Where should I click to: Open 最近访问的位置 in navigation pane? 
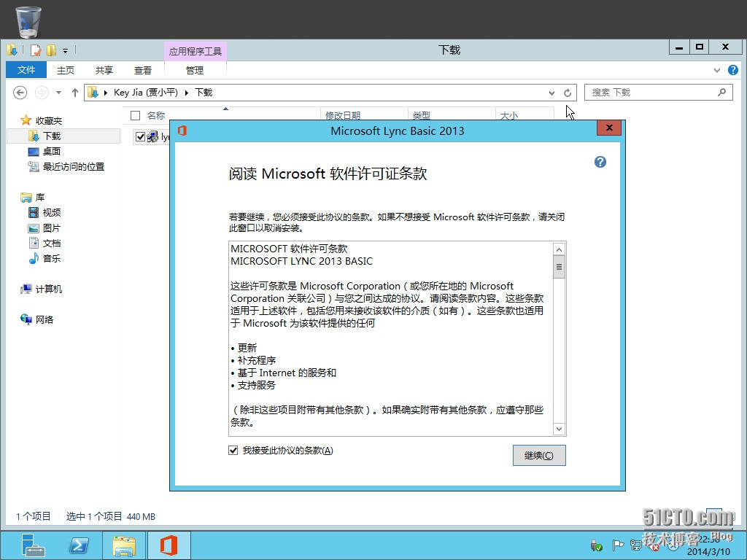pos(74,167)
